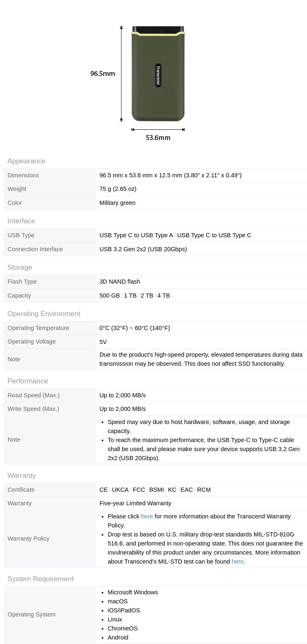Open the 'here' link for Warranty Policy
Screen dimensions: 307x644
point(147,516)
